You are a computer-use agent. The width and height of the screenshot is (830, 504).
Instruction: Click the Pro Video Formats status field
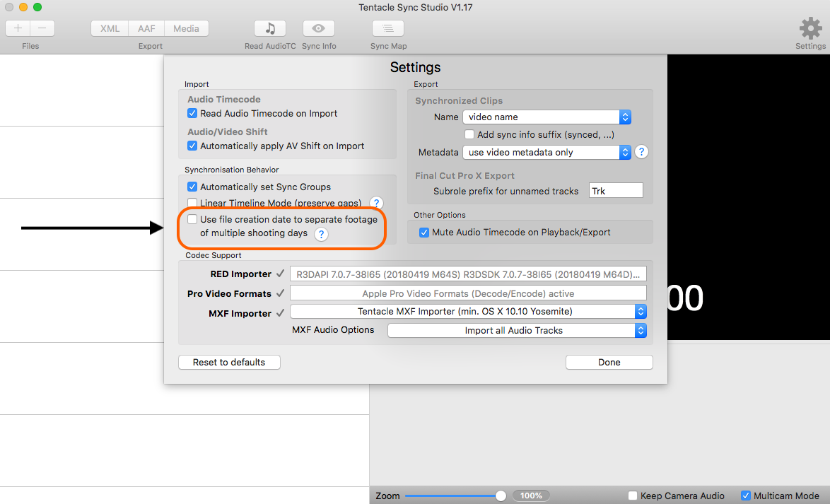point(469,293)
